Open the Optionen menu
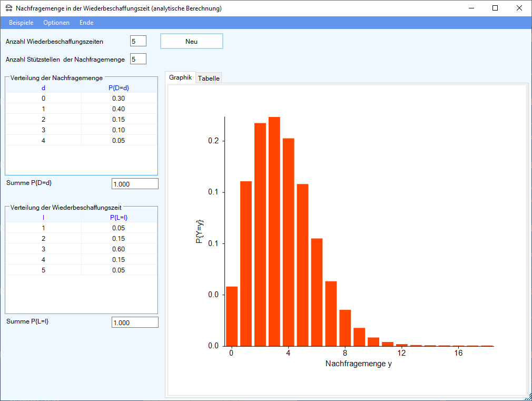This screenshot has height=401, width=532. pyautogui.click(x=56, y=23)
